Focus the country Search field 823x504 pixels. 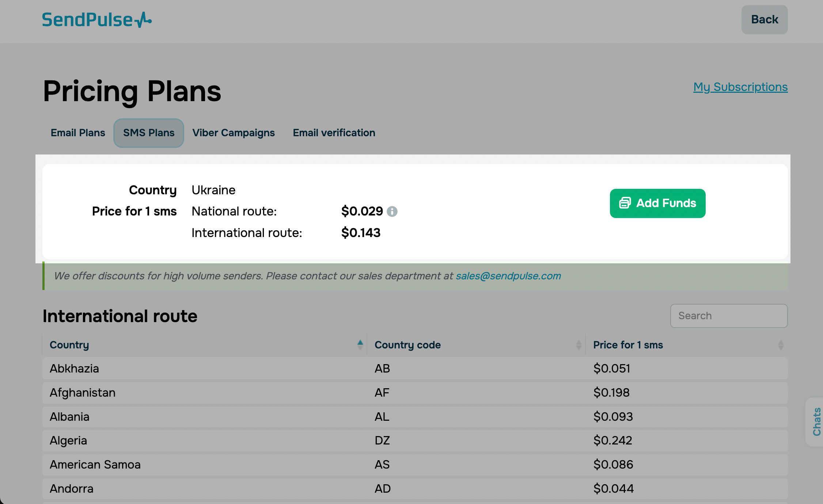[729, 316]
